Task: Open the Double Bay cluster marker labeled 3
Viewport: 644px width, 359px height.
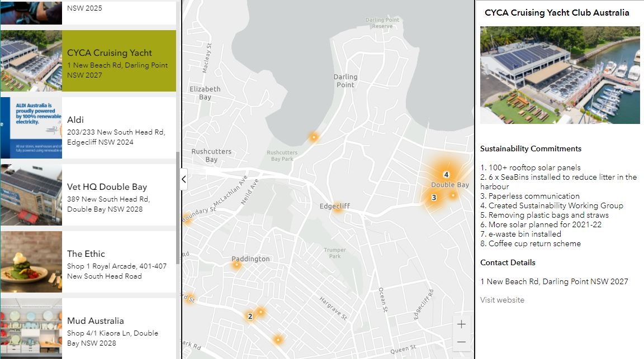Action: [x=434, y=197]
